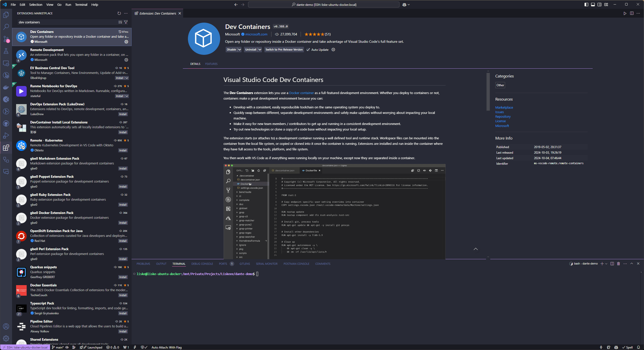Open the microsoft.com publisher link
Viewport: 644px width, 350px height.
tap(256, 34)
